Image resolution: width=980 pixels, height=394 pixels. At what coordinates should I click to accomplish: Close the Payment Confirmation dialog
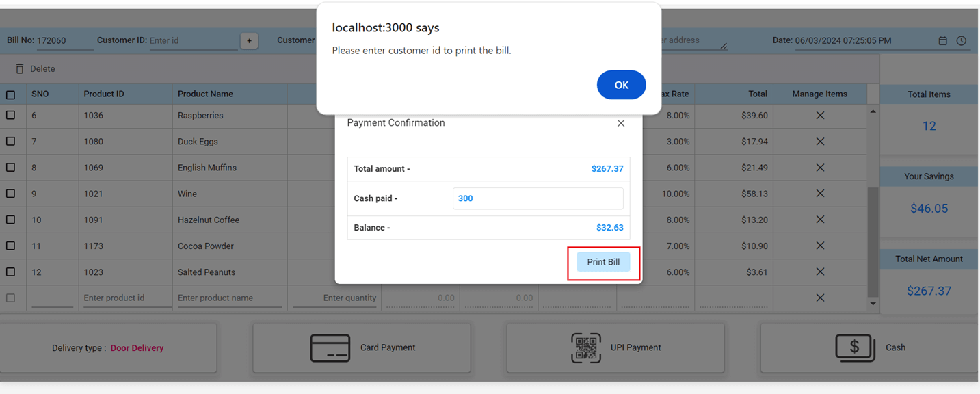coord(620,124)
